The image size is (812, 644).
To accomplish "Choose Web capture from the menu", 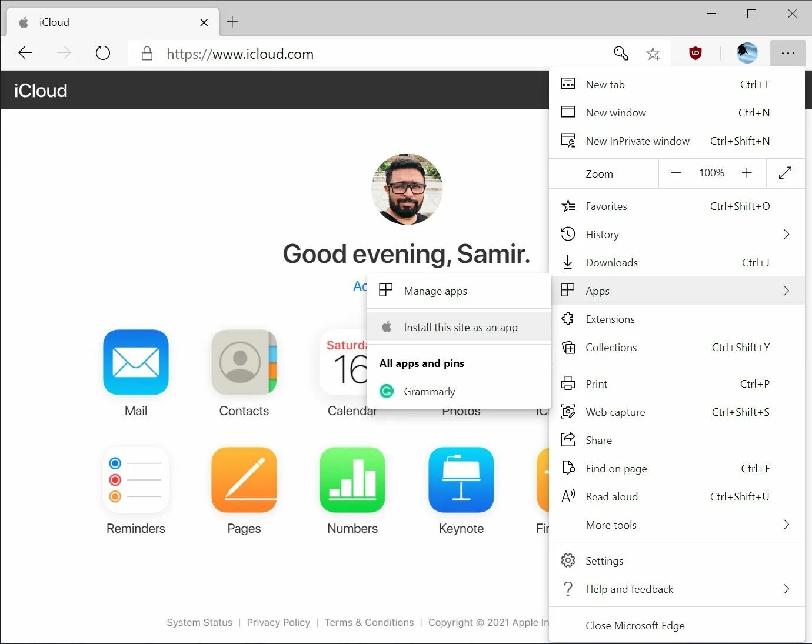I will 677,412.
